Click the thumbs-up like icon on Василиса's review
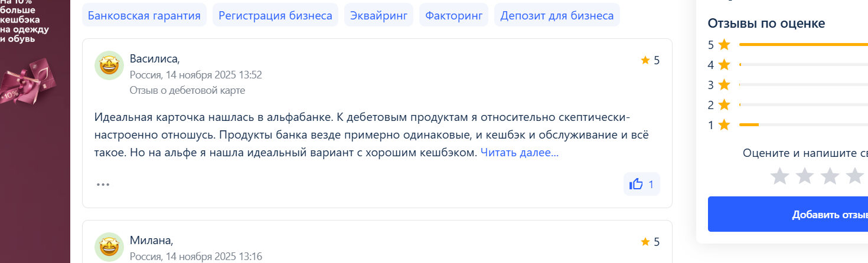868x263 pixels. (x=636, y=185)
